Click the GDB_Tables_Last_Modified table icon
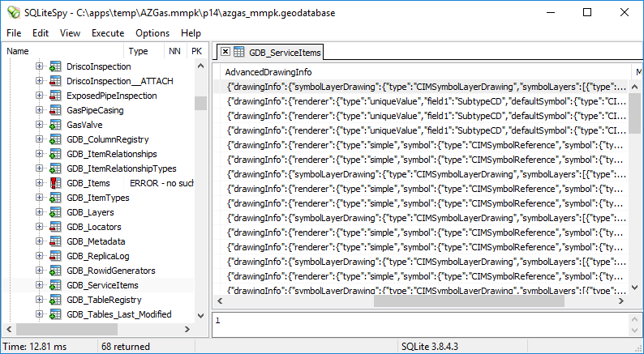Viewport: 644px width, 354px height. [55, 314]
